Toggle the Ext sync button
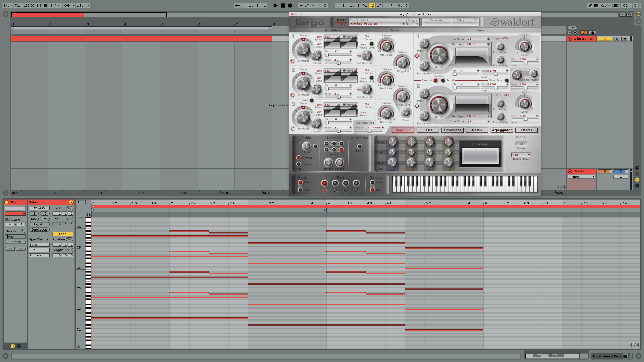The image size is (644, 362). pyautogui.click(x=6, y=6)
